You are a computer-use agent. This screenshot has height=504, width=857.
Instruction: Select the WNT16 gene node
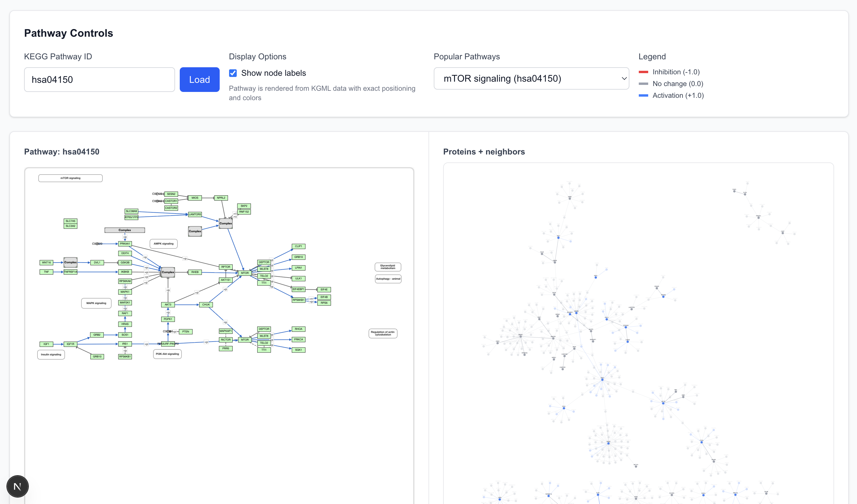point(46,263)
